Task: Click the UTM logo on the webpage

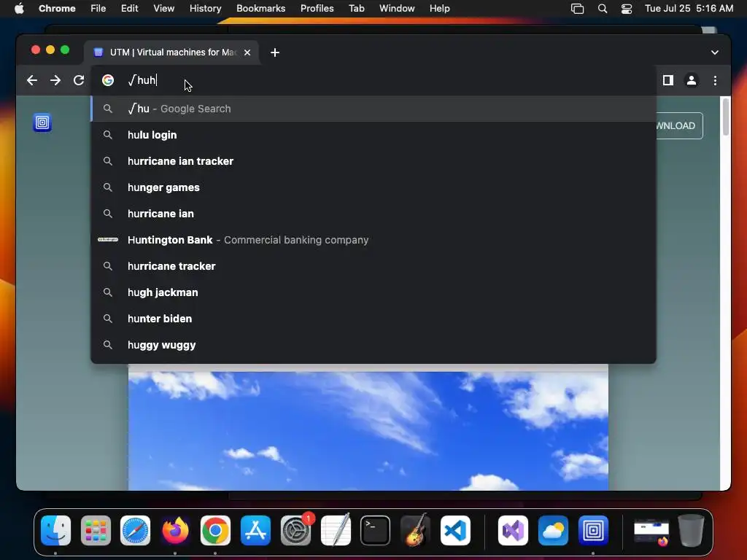Action: [42, 122]
